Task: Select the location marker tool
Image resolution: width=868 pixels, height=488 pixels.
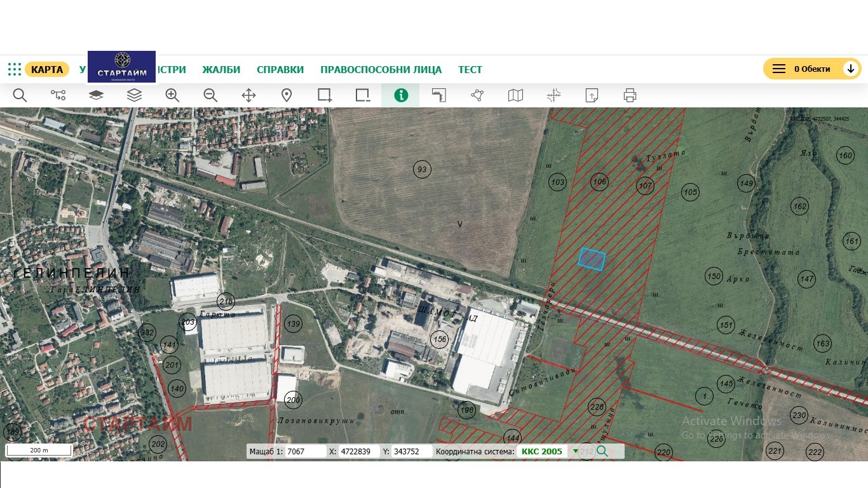Action: 286,95
